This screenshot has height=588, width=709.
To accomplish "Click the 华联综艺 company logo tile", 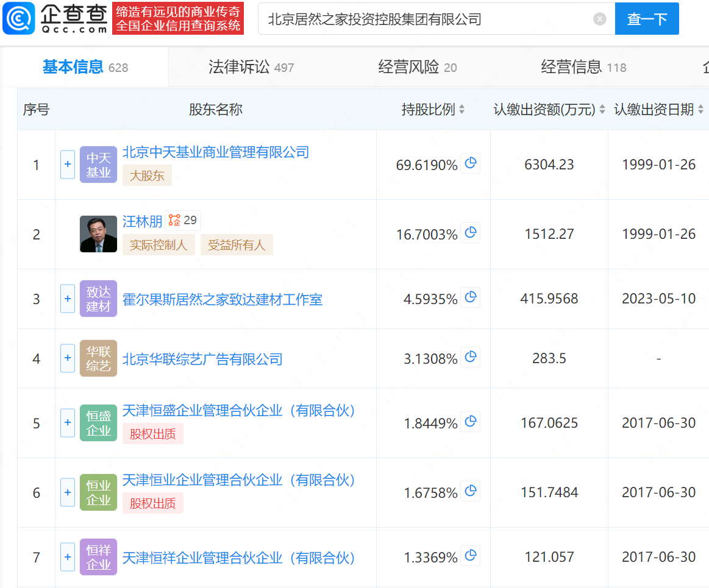I will coord(99,358).
